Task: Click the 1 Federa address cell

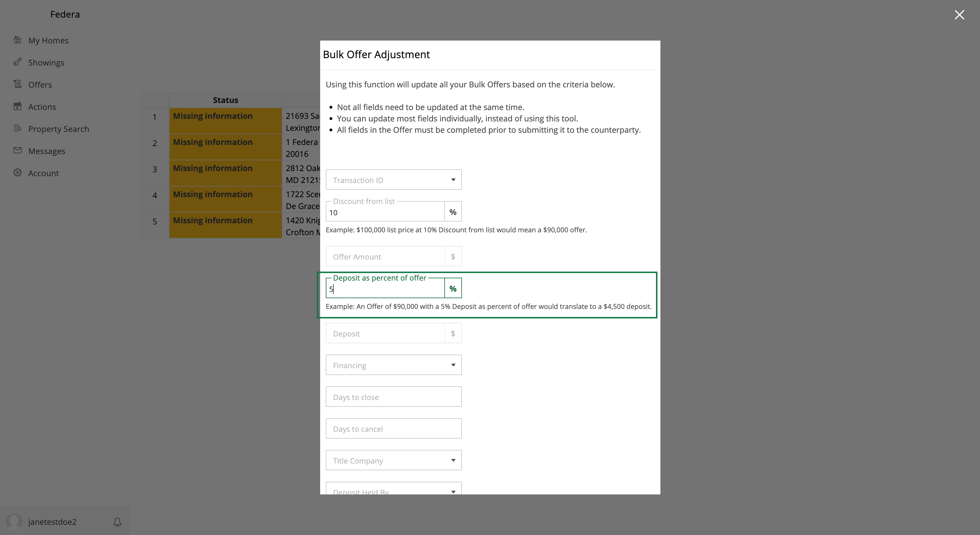Action: tap(301, 147)
